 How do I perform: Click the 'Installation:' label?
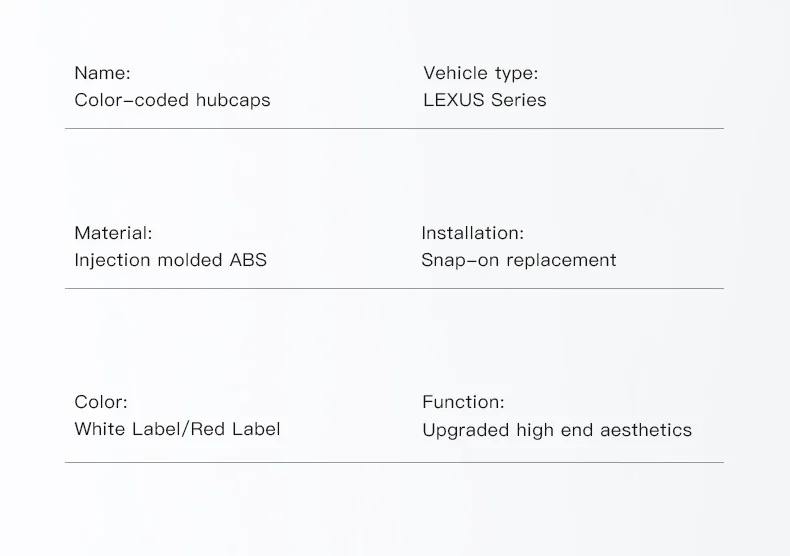473,233
